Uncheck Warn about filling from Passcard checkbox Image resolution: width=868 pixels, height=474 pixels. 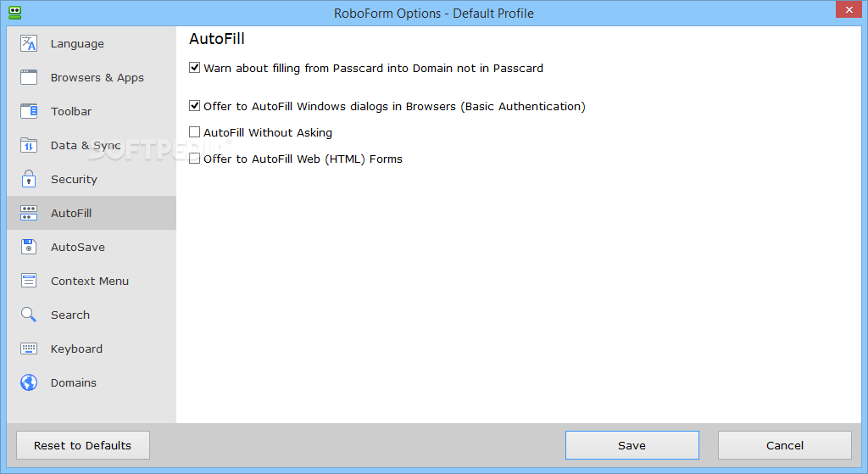pos(194,68)
